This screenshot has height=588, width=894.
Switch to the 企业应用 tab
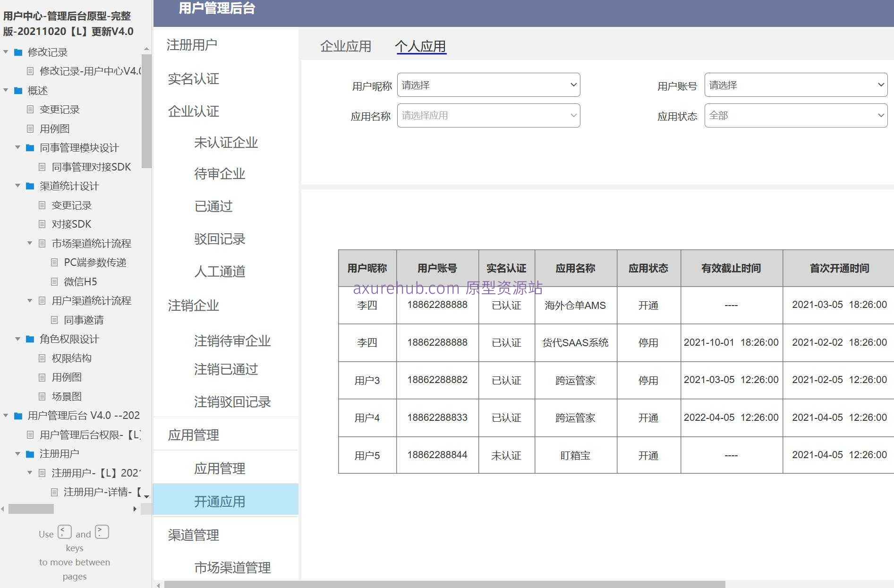[346, 46]
